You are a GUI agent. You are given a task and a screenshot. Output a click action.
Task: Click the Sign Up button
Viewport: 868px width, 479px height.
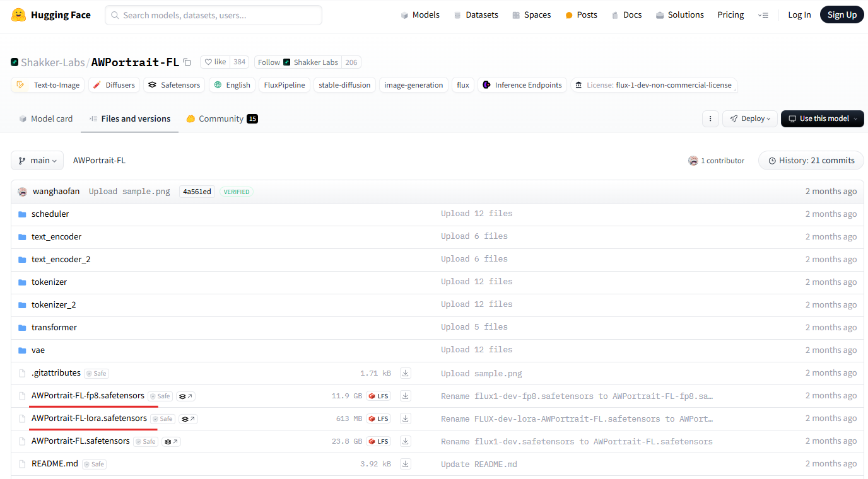click(x=842, y=14)
